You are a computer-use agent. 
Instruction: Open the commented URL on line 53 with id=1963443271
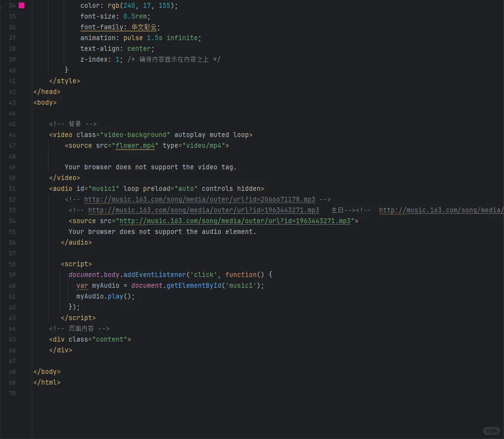203,210
